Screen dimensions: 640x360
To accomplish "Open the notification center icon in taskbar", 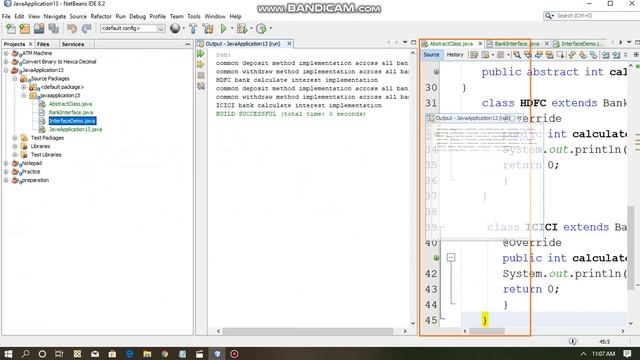I will point(627,353).
